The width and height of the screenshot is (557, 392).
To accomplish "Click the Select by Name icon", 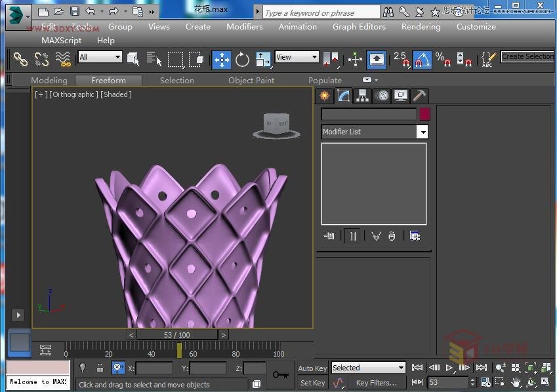I will tap(154, 60).
